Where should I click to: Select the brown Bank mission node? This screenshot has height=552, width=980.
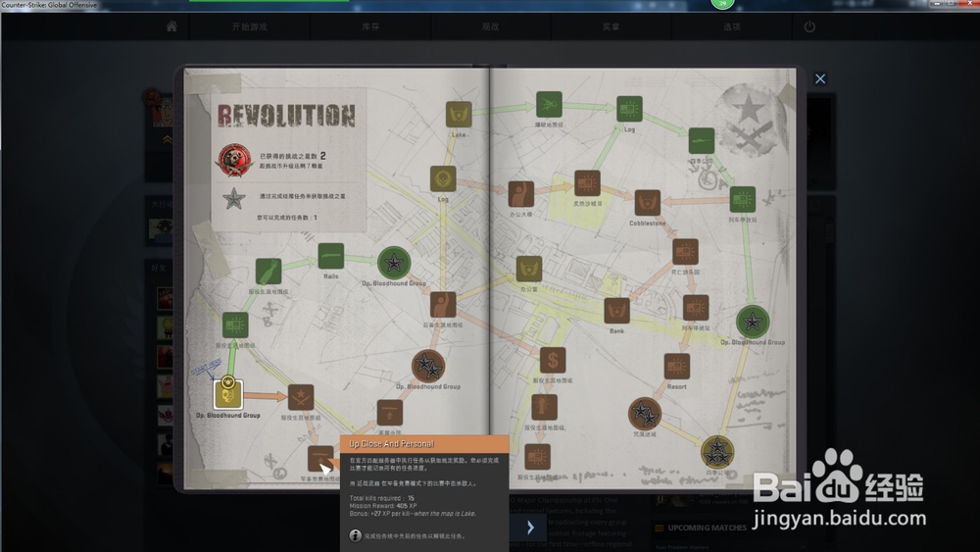tap(616, 311)
